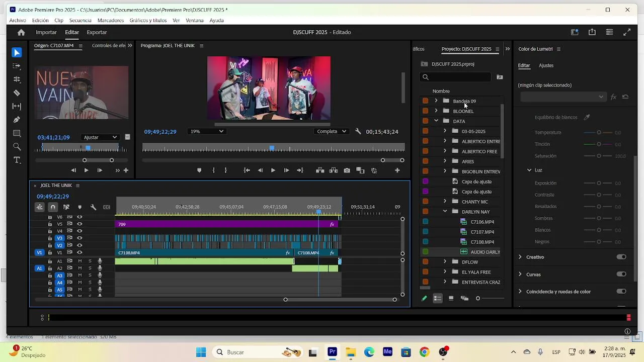Image resolution: width=644 pixels, height=362 pixels.
Task: Select the Razor tool
Action: pos(17,93)
